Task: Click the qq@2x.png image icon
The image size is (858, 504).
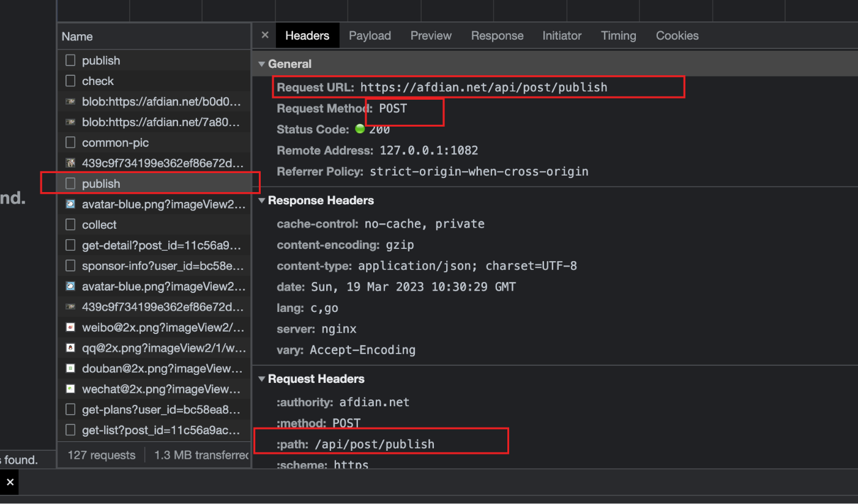Action: [70, 348]
